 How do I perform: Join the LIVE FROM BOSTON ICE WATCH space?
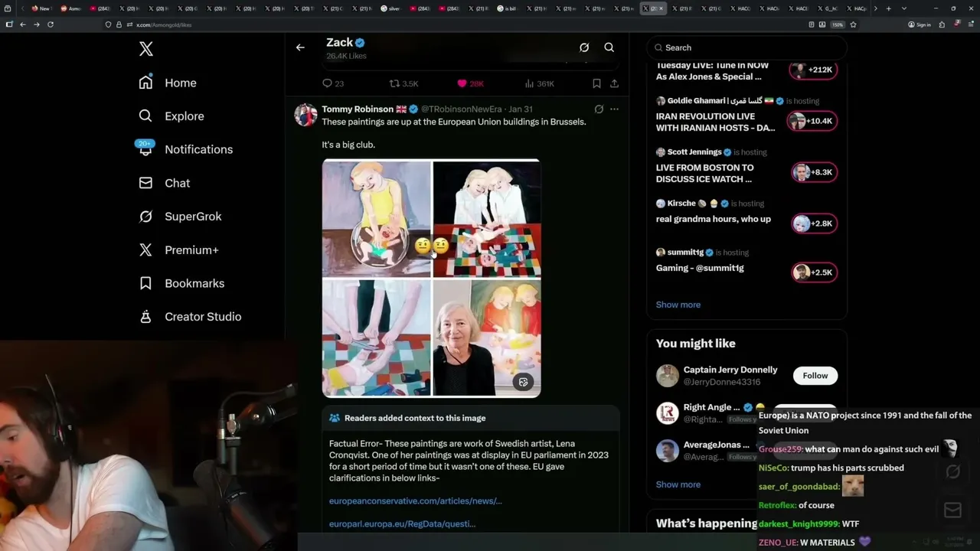704,173
